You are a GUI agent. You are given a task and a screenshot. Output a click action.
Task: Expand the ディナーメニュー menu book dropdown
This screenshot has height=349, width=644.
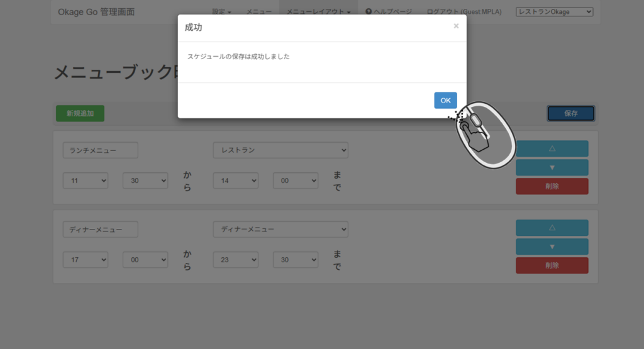coord(280,230)
